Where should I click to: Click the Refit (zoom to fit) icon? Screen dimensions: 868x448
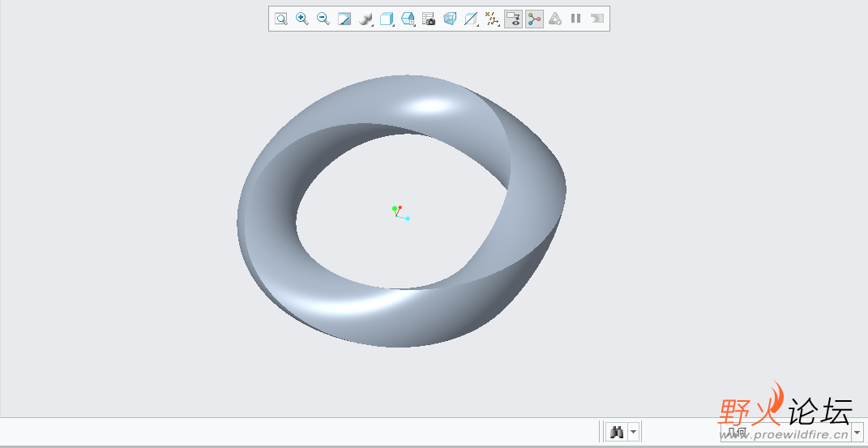281,19
